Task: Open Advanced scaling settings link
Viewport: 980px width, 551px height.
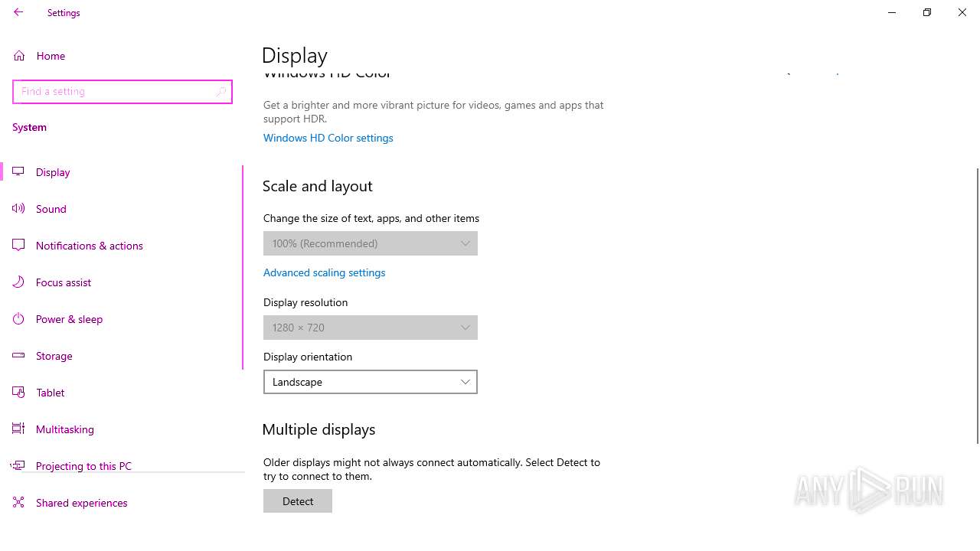Action: (325, 272)
